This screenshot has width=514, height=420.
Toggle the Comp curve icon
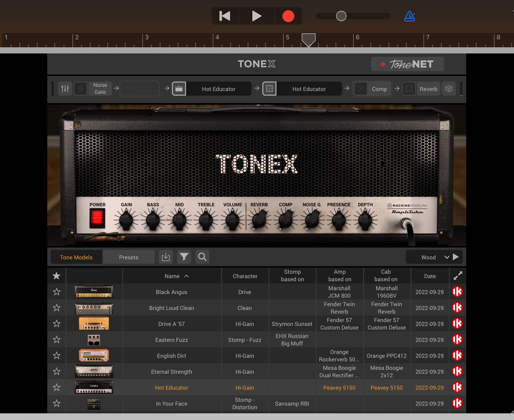coord(361,89)
